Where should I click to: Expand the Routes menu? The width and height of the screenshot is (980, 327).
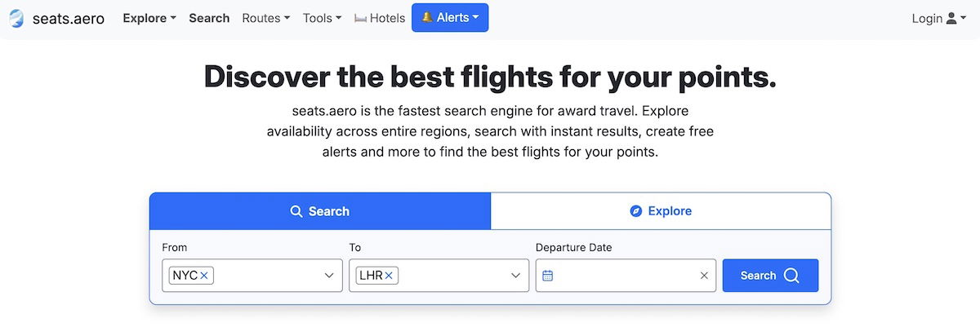265,18
